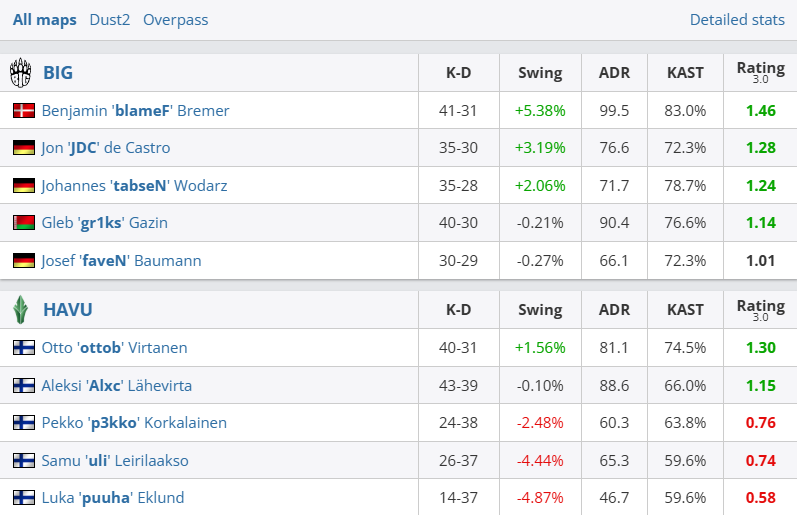Click the Finnish flag beside puuha

[x=24, y=498]
